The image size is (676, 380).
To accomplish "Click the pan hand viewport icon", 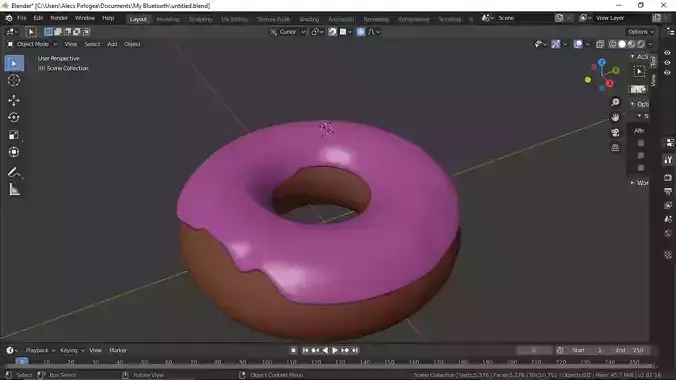I will pos(615,117).
